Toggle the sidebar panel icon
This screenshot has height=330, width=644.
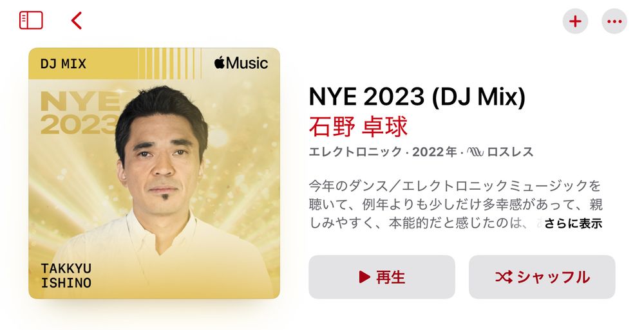coord(31,20)
